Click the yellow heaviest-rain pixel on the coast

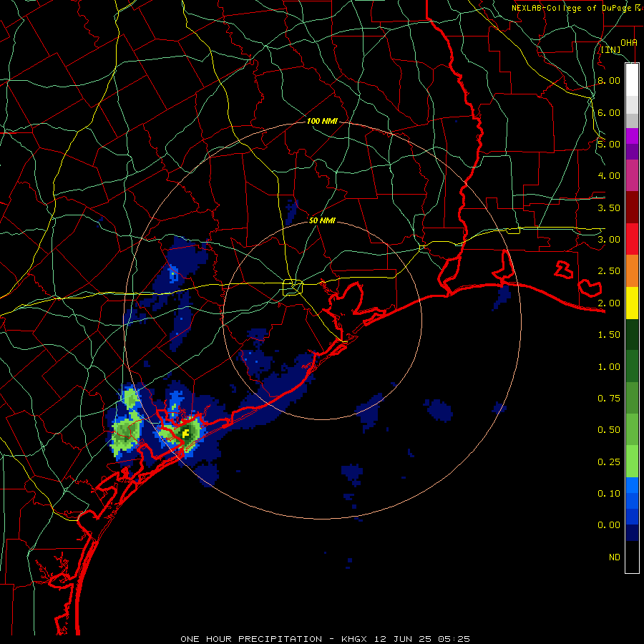point(185,433)
